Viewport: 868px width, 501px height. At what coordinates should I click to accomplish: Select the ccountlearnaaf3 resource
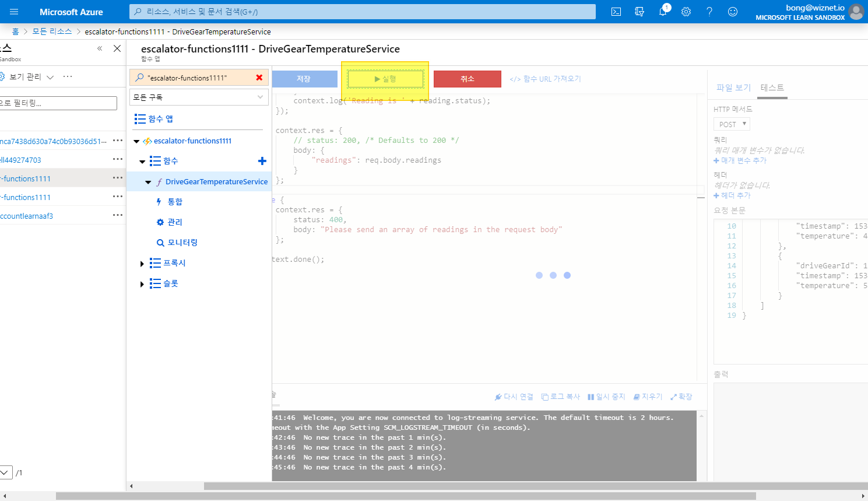tap(27, 216)
